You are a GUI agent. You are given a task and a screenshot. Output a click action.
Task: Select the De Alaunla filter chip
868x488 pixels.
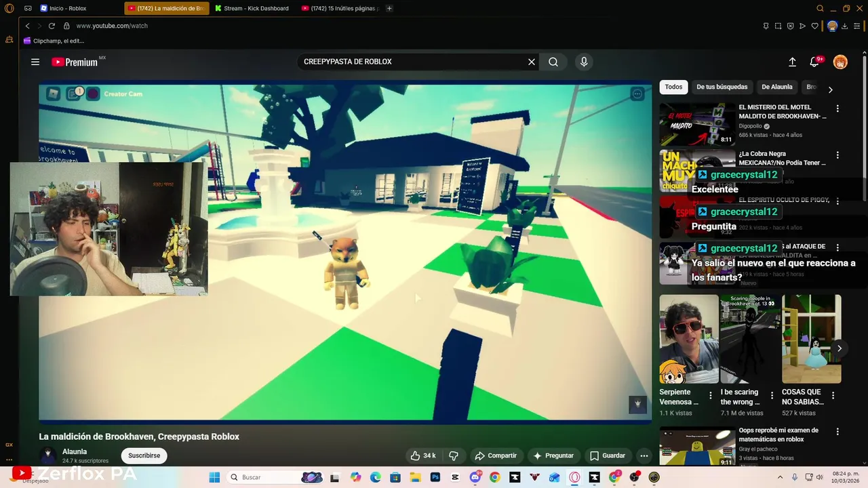point(776,87)
